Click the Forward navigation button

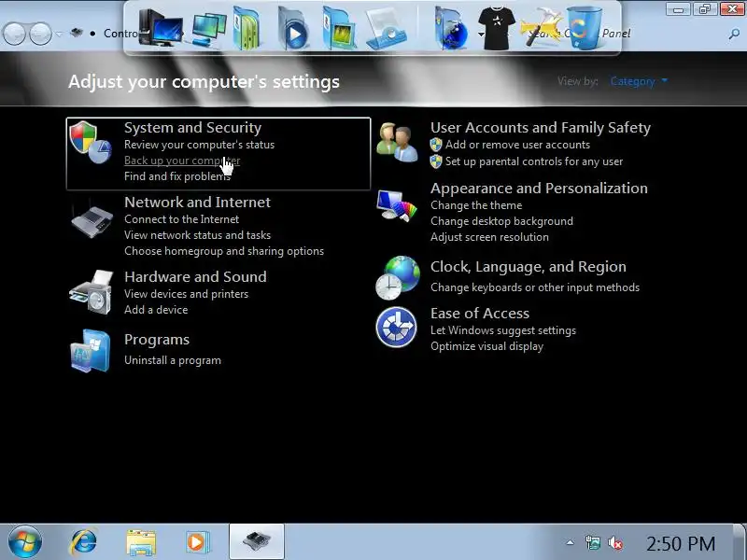[40, 34]
